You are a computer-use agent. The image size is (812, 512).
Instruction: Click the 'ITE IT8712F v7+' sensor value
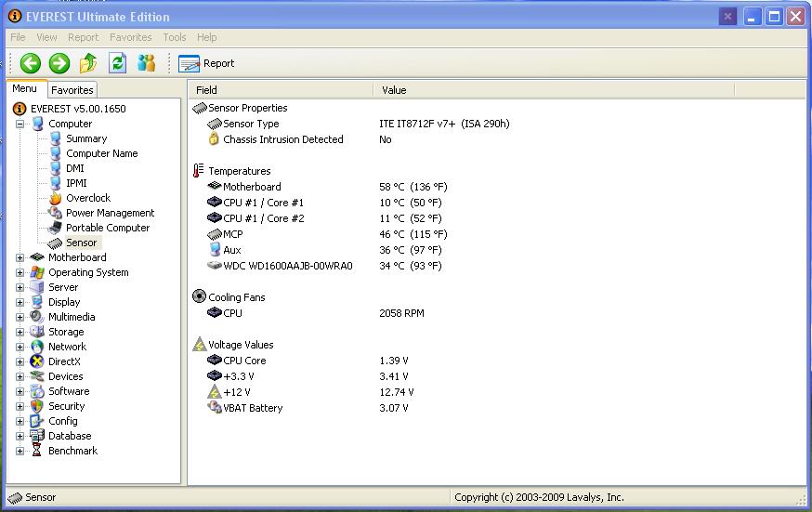tap(444, 124)
